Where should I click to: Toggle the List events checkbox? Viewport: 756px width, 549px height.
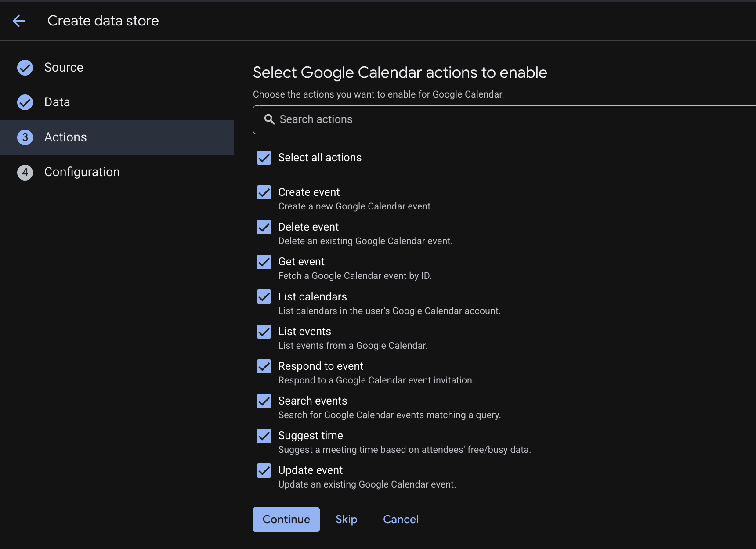tap(264, 332)
